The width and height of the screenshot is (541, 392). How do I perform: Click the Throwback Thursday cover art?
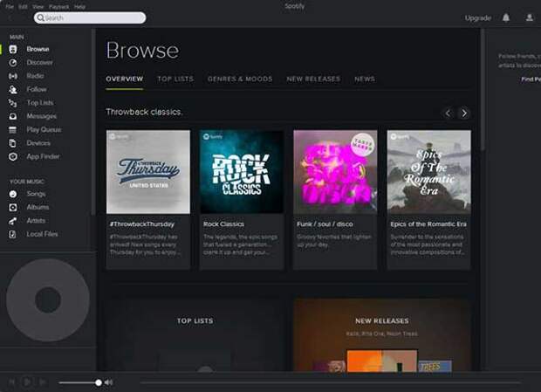148,172
